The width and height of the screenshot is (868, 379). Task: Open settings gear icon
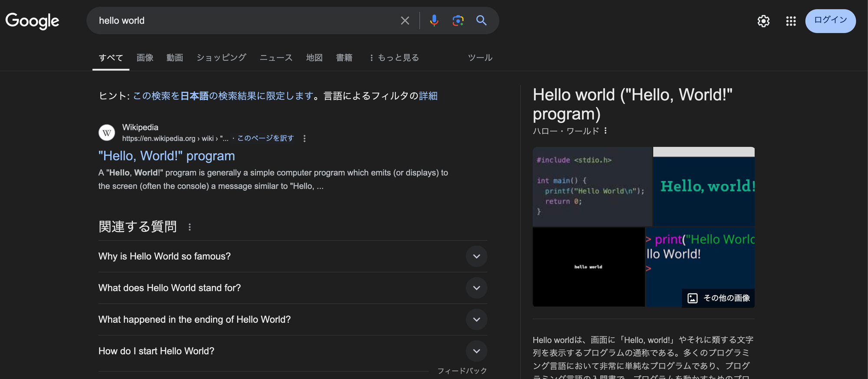(763, 21)
